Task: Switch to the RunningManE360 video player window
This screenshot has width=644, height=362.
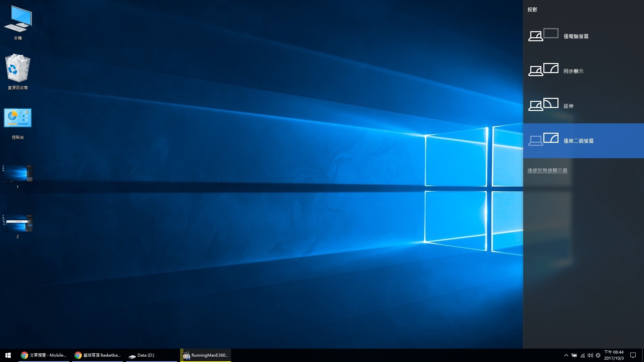Action: [206, 355]
